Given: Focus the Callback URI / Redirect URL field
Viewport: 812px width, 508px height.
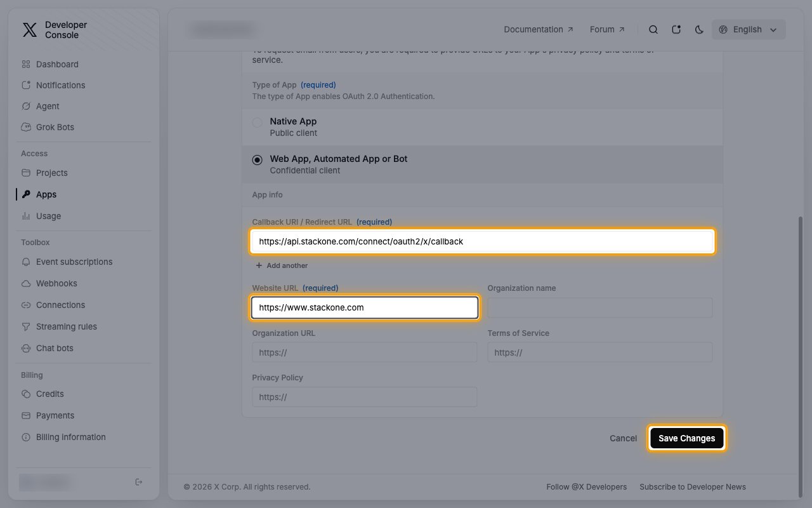Looking at the screenshot, I should point(483,241).
